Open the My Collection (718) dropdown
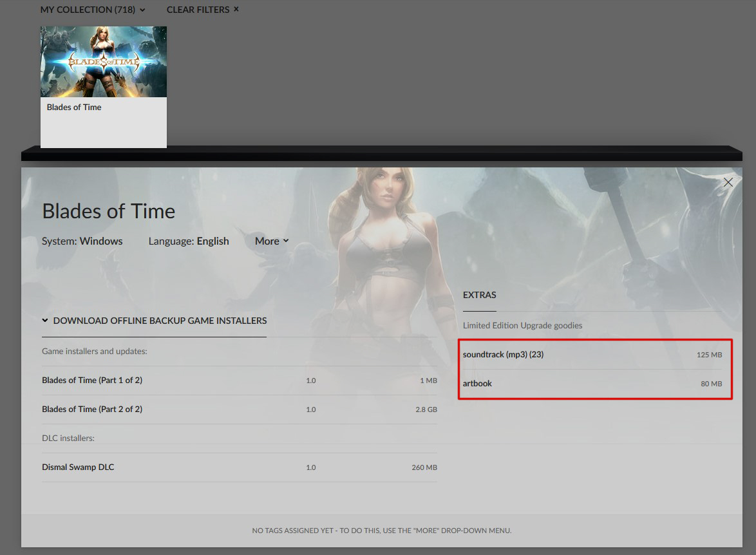 tap(93, 10)
